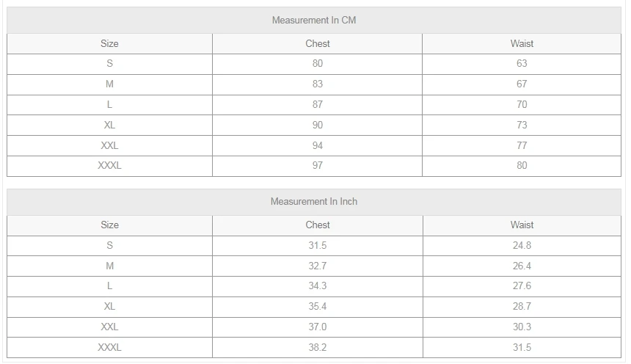
Task: Select the Waist header in the Inch table
Action: [522, 225]
